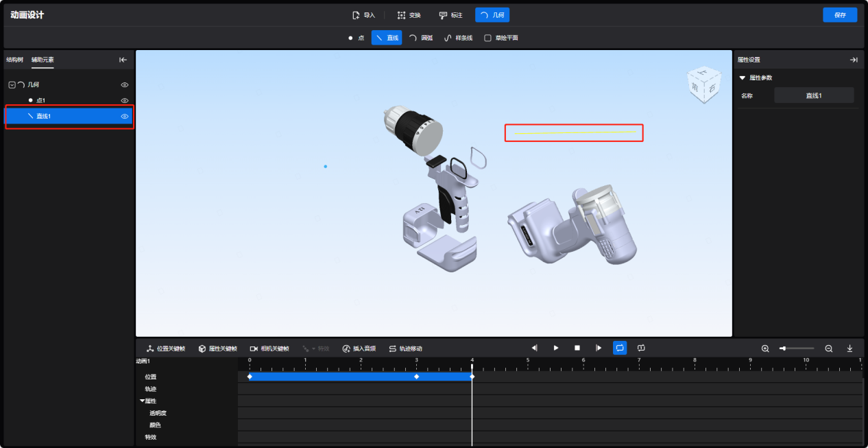Select the 颜色 track label

coord(155,425)
